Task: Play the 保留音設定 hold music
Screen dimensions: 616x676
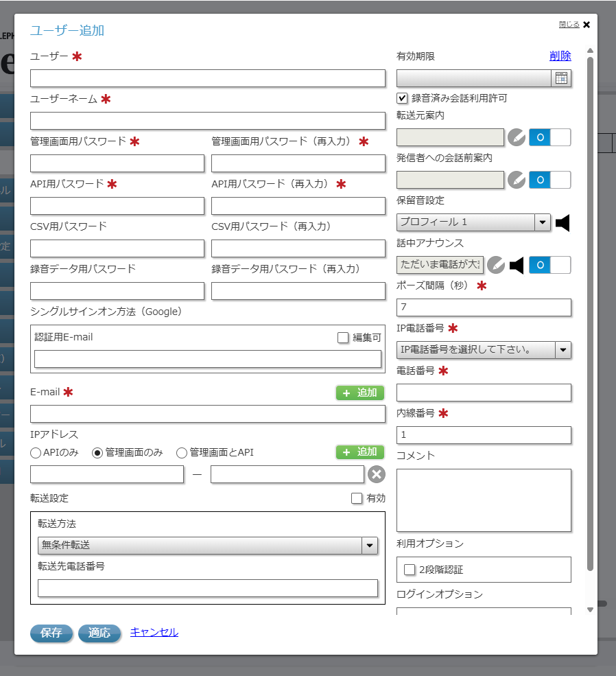Action: coord(562,222)
